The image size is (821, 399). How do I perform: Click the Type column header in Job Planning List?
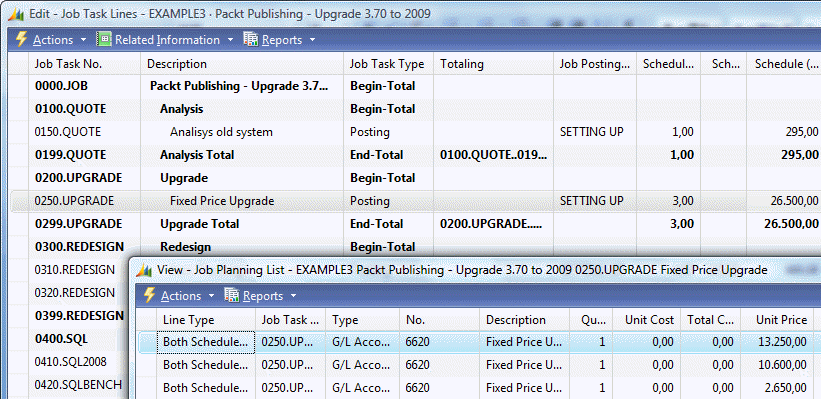[362, 319]
